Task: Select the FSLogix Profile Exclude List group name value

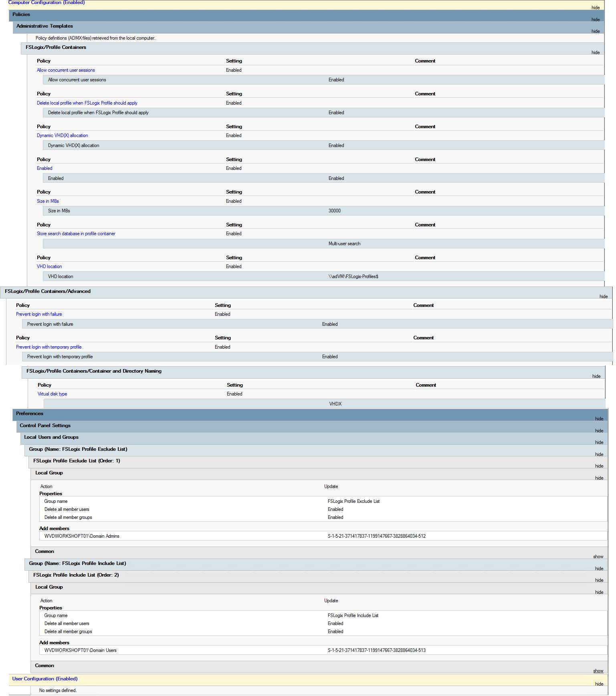Action: (353, 501)
